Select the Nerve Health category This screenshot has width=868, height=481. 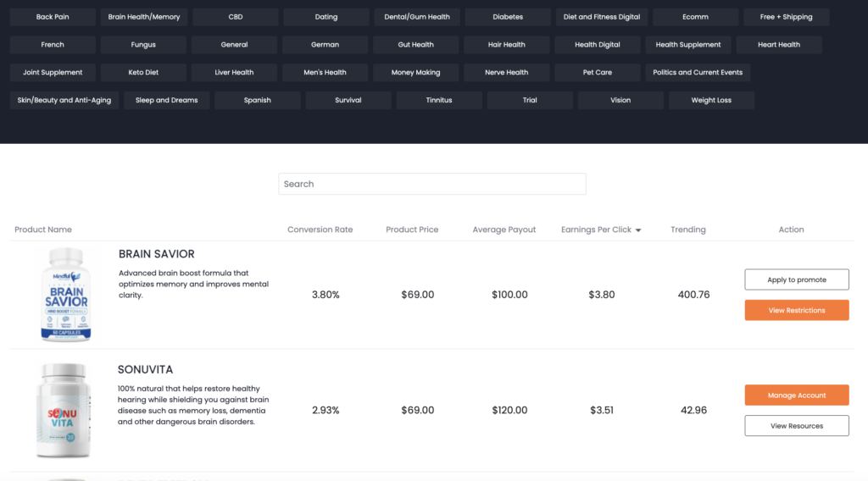507,73
